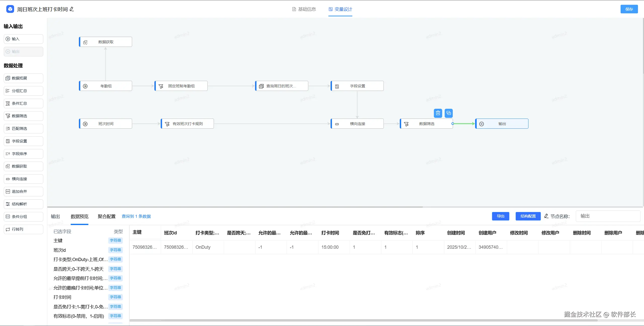Screen dimensions: 644x326
Task: Open the 聚合配置 tab
Action: [106, 216]
